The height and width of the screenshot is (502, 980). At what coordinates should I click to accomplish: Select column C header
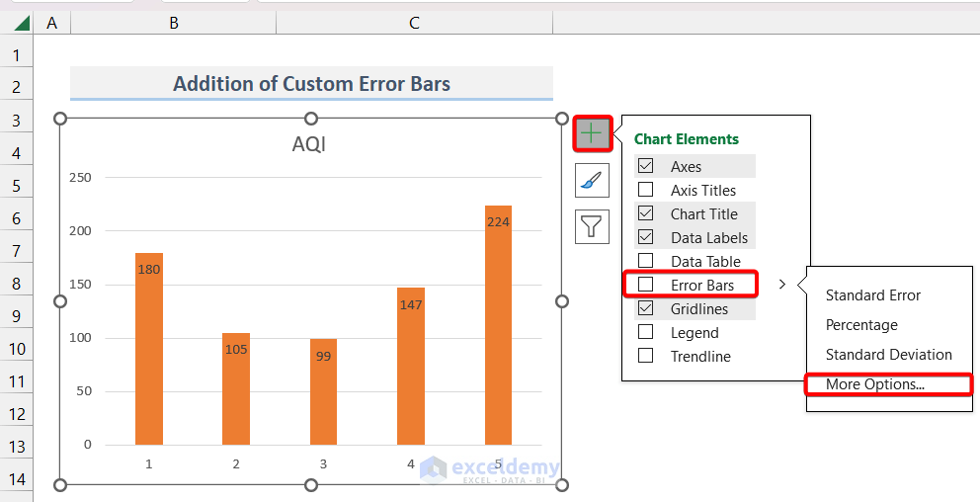(x=414, y=23)
